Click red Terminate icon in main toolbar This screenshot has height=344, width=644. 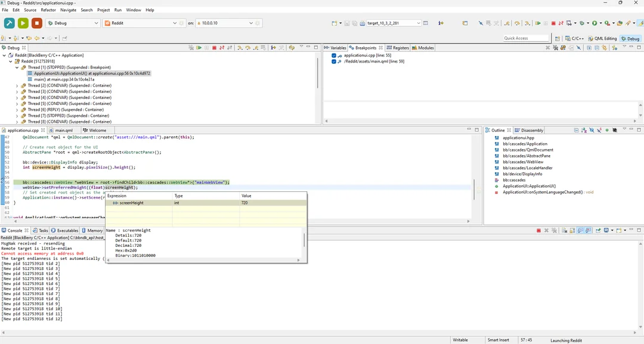(553, 23)
